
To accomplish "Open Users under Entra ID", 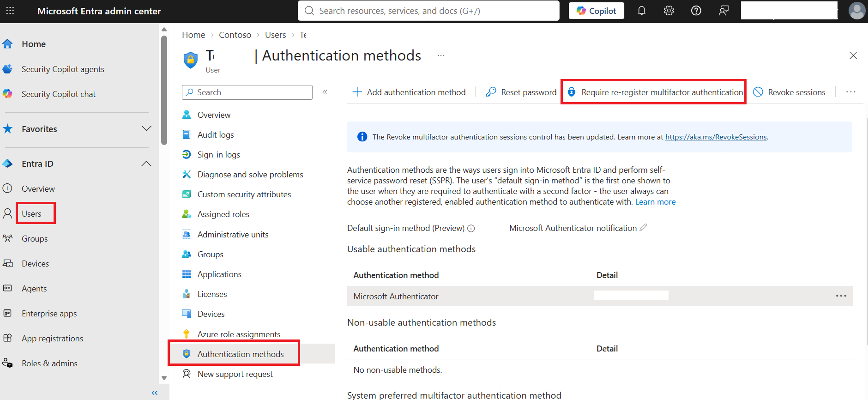I will tap(31, 213).
